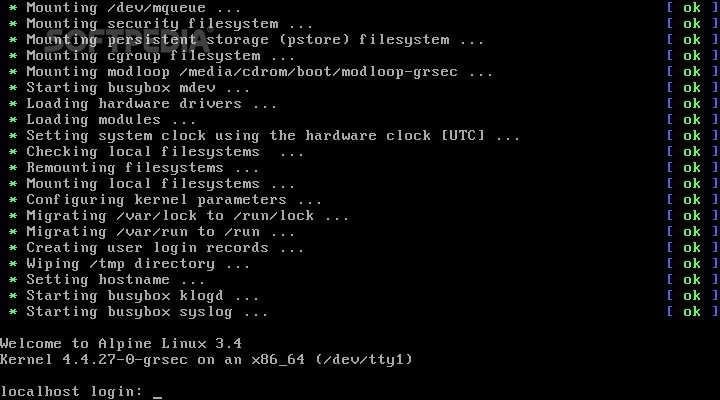Click ok status beside "Starting busybox syslog"

coord(691,312)
